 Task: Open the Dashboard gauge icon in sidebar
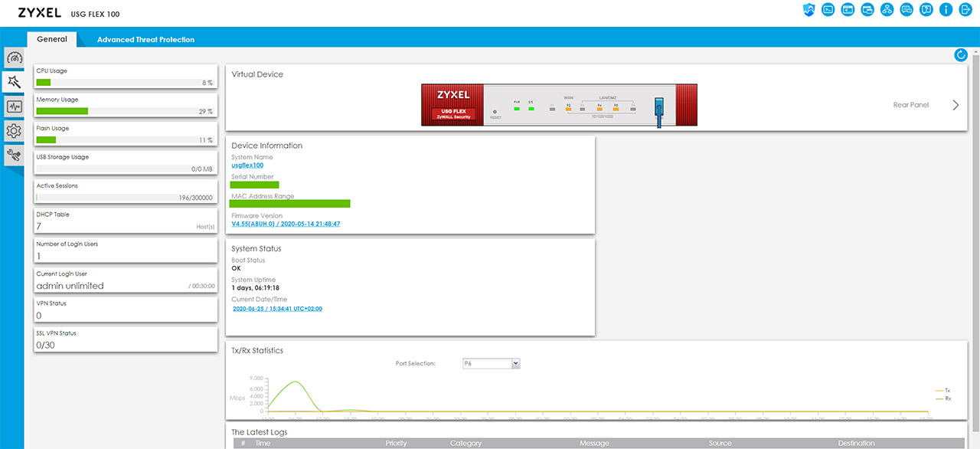click(14, 57)
